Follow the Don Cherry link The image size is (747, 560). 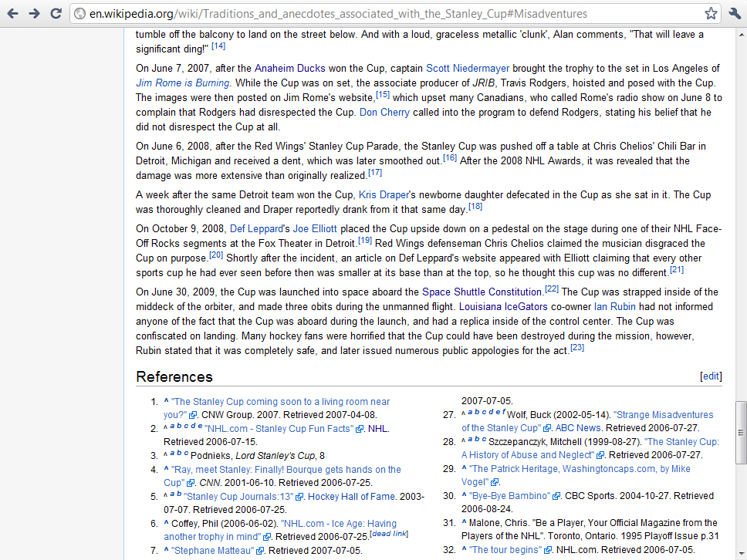point(384,113)
